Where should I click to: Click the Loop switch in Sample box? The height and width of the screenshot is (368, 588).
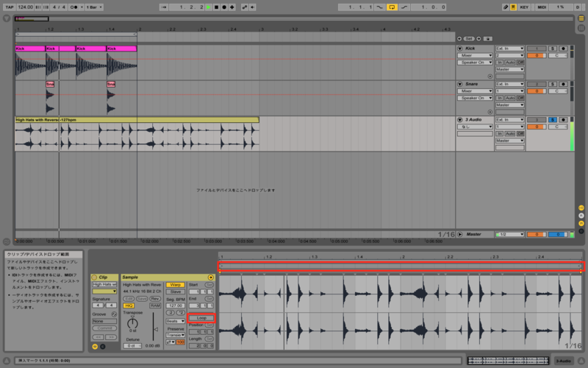[x=201, y=318]
